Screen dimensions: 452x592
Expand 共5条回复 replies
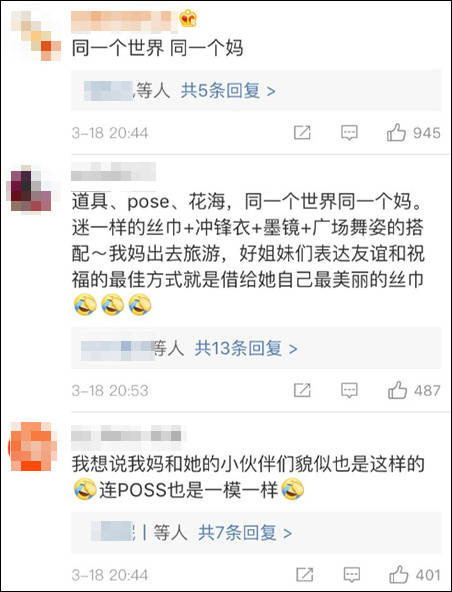(228, 91)
